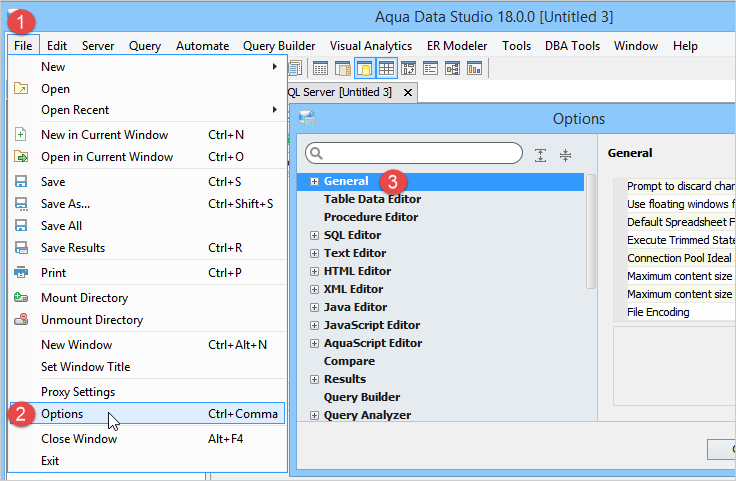Expand the Results node in Options tree
Viewport: 736px width, 481px height.
tap(314, 379)
